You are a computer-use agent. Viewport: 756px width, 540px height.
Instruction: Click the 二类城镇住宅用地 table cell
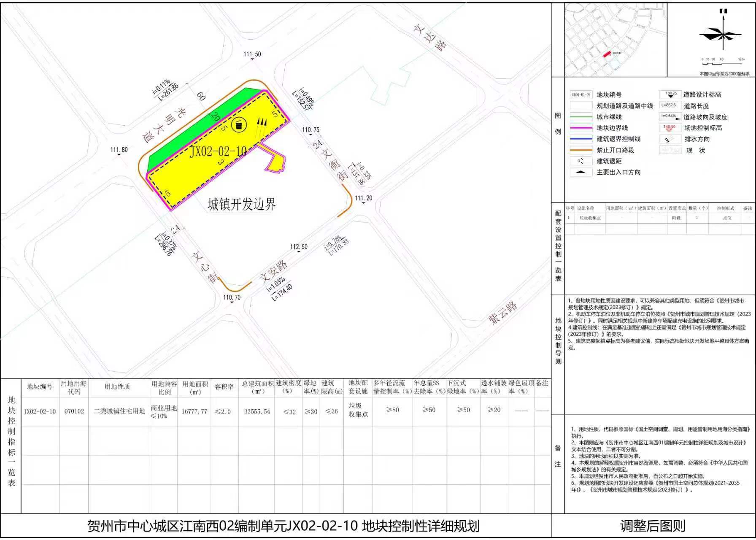[x=119, y=411]
